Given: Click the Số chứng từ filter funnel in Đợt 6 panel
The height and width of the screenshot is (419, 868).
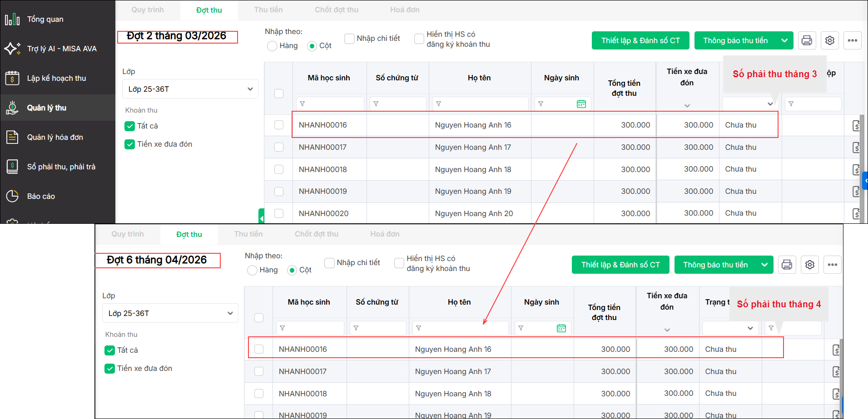Looking at the screenshot, I should pyautogui.click(x=356, y=328).
